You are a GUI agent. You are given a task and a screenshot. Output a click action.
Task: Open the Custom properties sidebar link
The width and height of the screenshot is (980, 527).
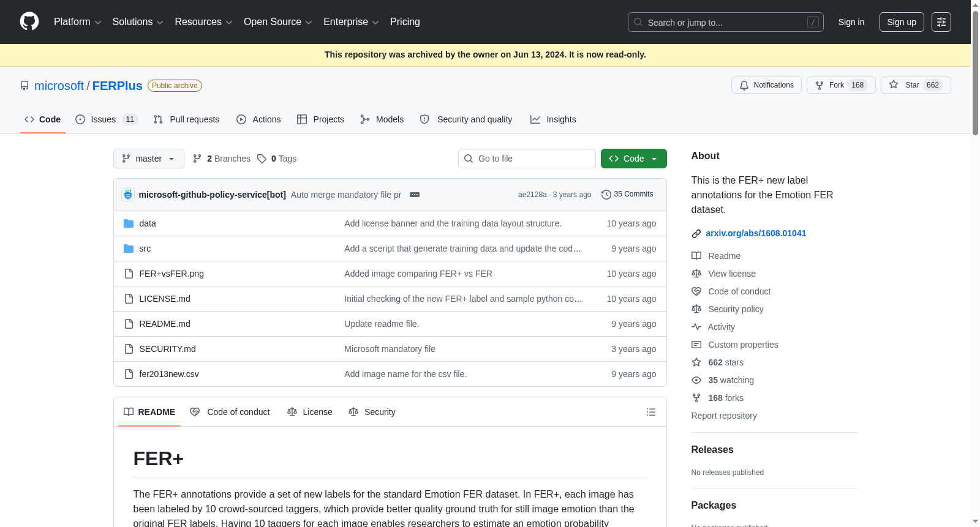743,345
